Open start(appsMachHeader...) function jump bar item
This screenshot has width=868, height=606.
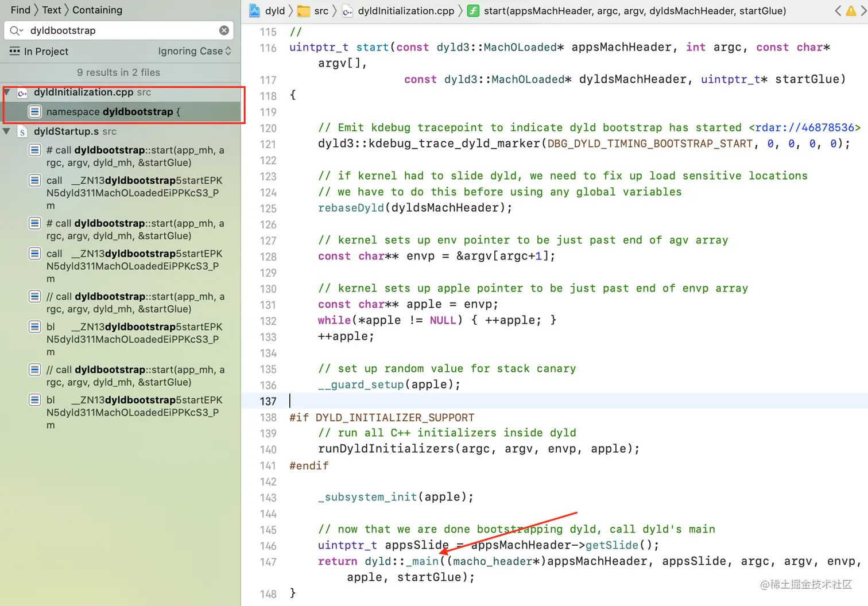(635, 10)
